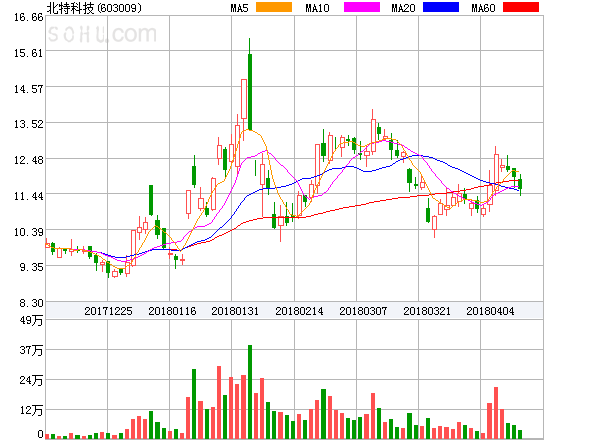This screenshot has width=600, height=440.
Task: Click the 20180214 date label
Action: tap(299, 311)
